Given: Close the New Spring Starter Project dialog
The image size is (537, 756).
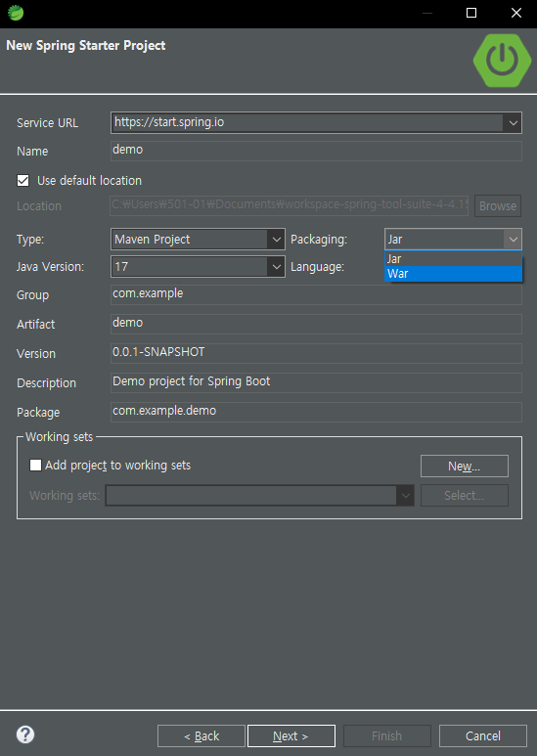Looking at the screenshot, I should 516,13.
